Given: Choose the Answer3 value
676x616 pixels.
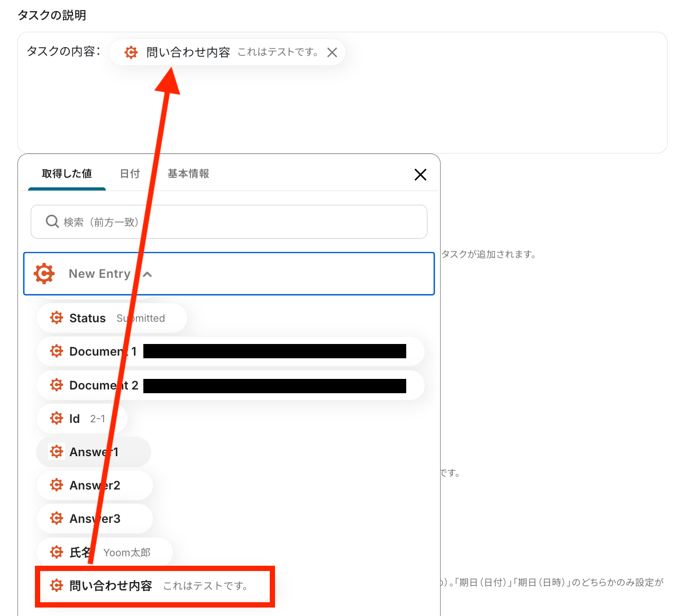Looking at the screenshot, I should [x=95, y=519].
